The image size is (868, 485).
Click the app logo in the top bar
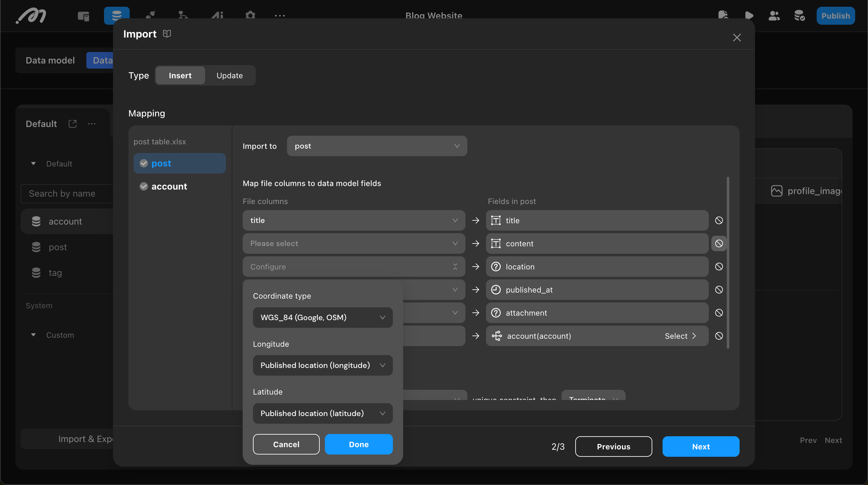coord(31,15)
